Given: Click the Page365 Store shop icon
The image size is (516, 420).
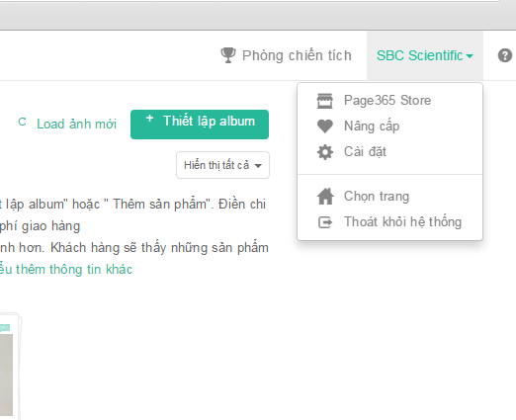Looking at the screenshot, I should pos(325,101).
